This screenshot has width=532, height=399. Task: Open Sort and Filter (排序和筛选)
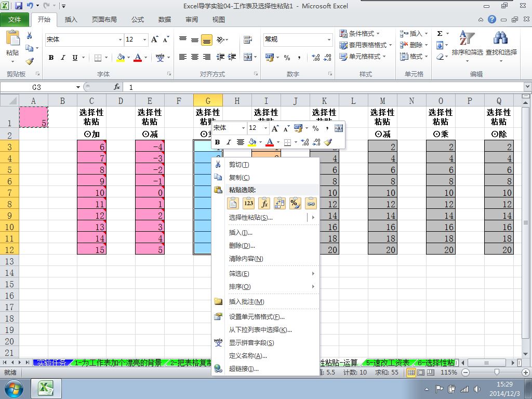point(467,46)
